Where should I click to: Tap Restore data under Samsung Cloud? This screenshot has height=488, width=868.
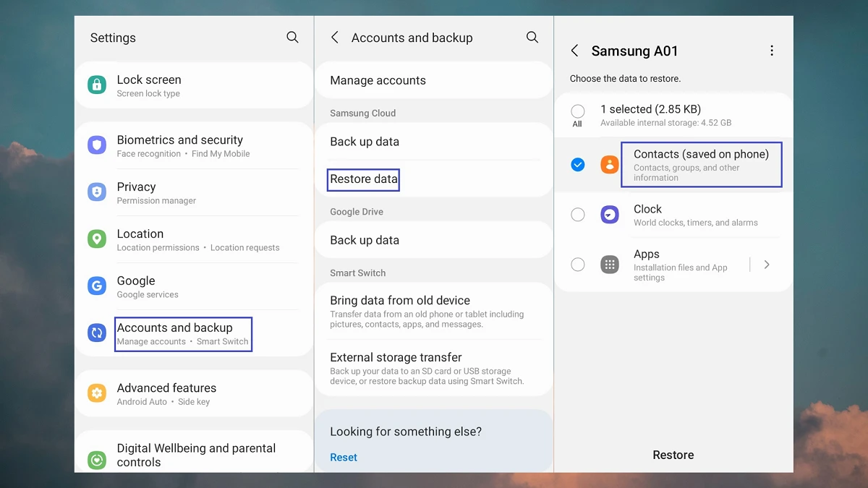[434, 179]
